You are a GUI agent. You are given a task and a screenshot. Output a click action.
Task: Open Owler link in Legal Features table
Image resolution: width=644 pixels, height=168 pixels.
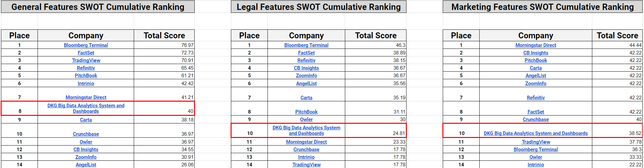tap(306, 119)
